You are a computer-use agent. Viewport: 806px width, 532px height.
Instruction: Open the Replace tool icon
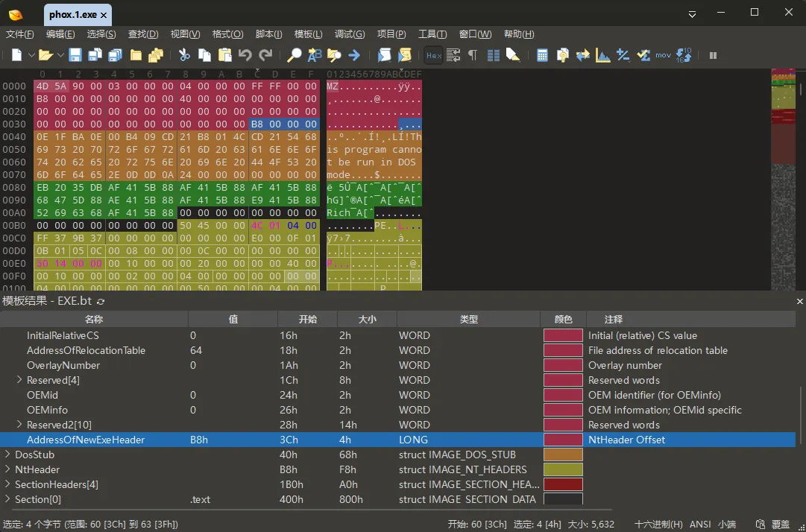click(314, 55)
